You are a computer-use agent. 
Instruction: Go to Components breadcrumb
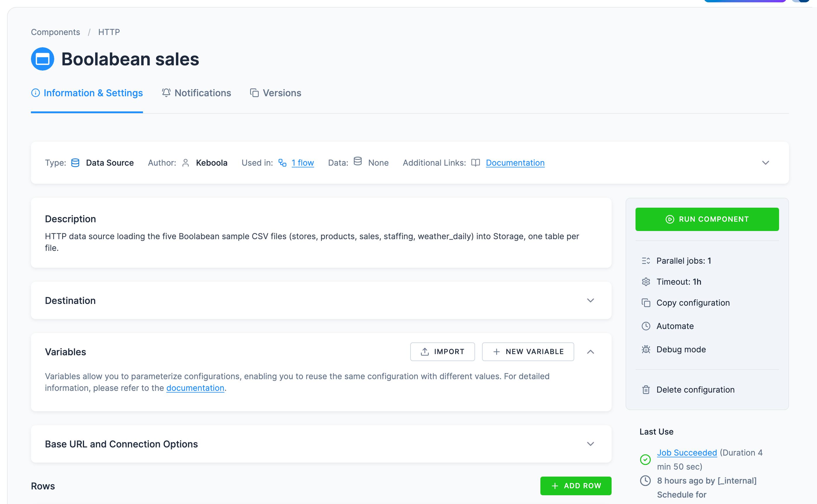tap(55, 32)
